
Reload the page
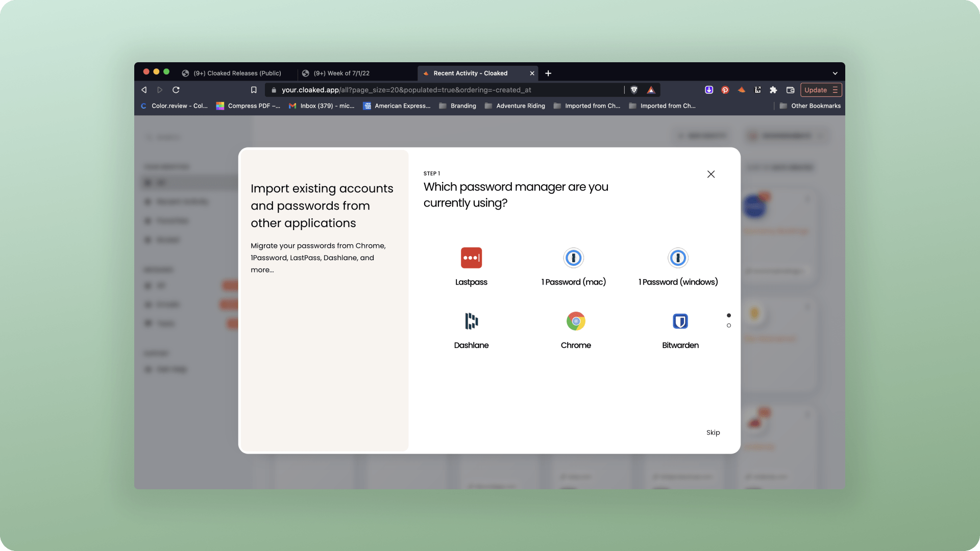(x=176, y=90)
